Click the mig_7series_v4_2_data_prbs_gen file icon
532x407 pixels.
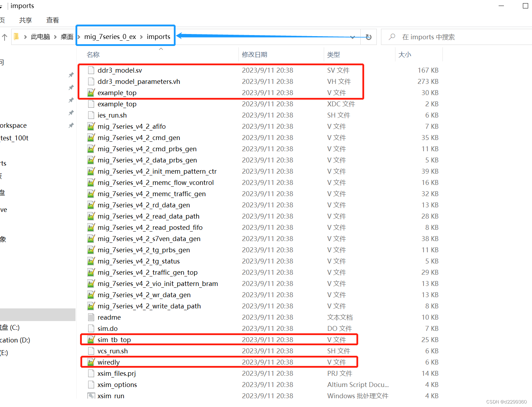click(x=91, y=160)
